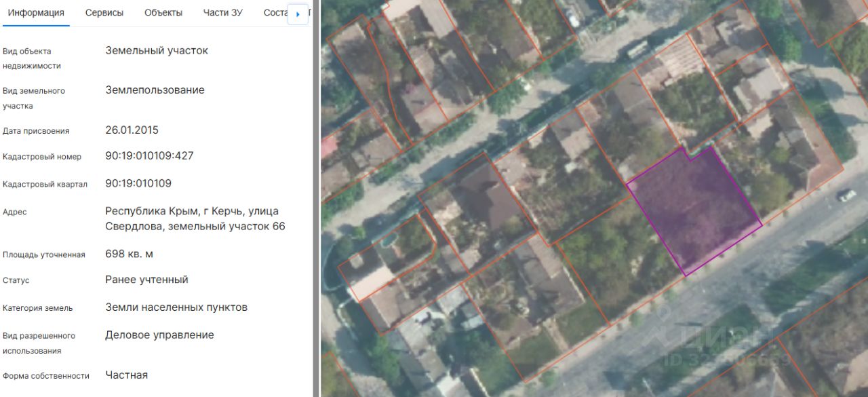
Task: Click the label Кадастровый квартал
Action: (x=45, y=185)
